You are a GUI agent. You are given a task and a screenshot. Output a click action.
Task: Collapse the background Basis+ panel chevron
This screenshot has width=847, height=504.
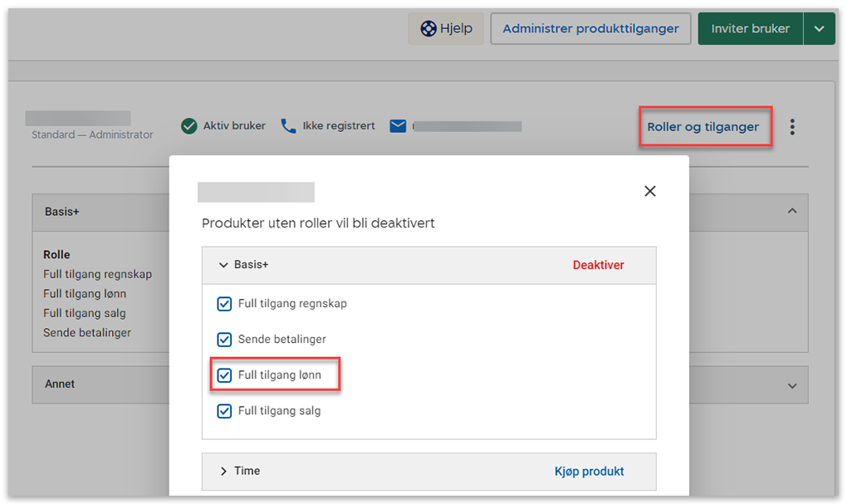click(x=792, y=212)
